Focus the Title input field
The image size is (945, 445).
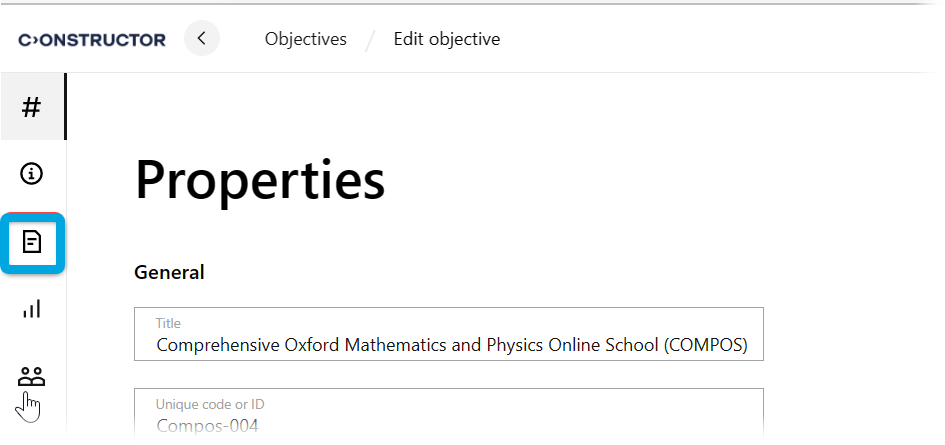pos(449,334)
